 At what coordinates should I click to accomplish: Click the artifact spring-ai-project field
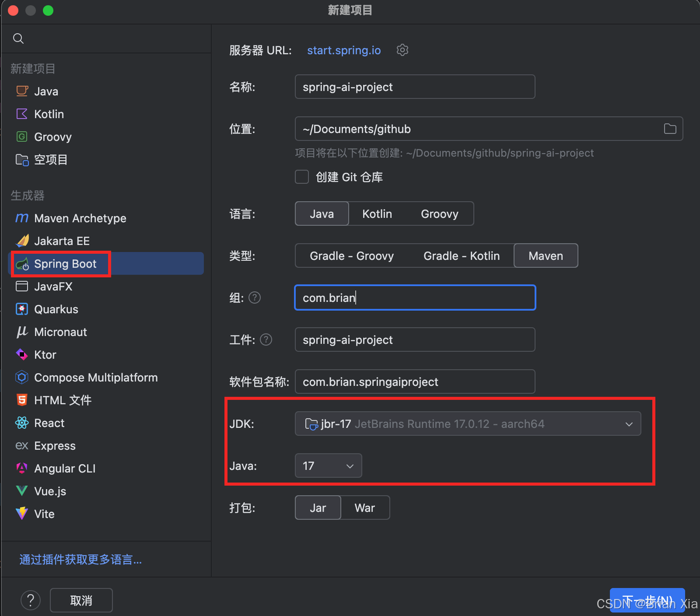415,340
